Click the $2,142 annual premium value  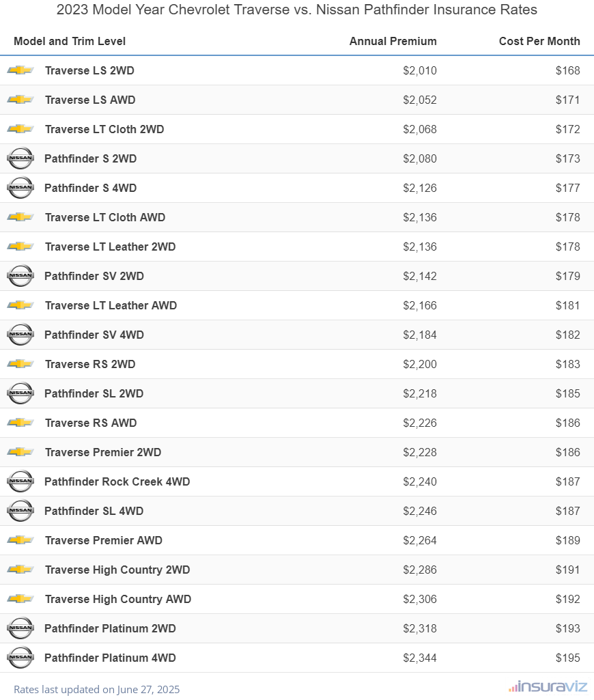click(419, 276)
